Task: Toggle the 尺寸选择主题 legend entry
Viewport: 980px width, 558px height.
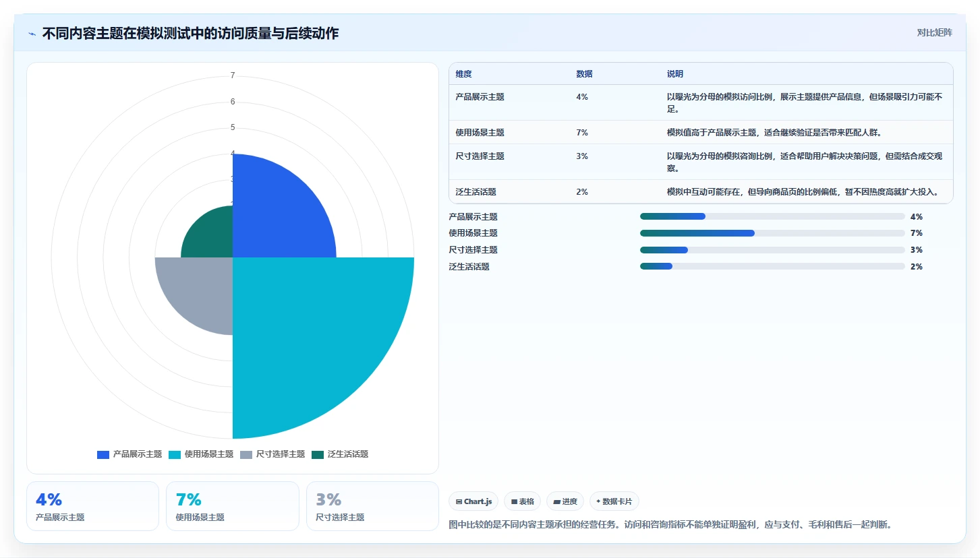Action: [x=272, y=454]
